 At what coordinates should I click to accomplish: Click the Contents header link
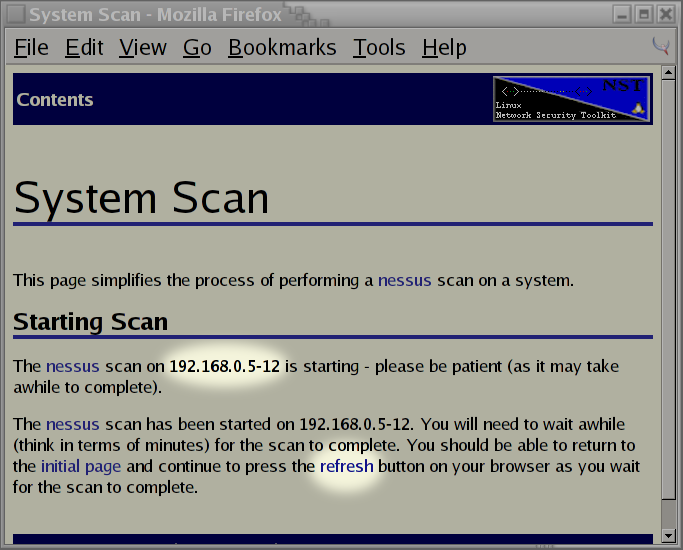55,100
